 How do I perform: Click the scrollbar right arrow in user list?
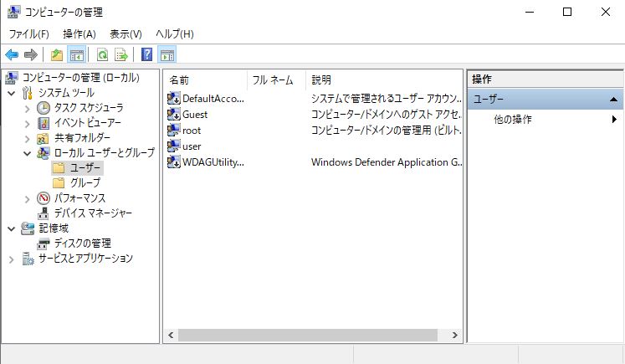pos(455,335)
